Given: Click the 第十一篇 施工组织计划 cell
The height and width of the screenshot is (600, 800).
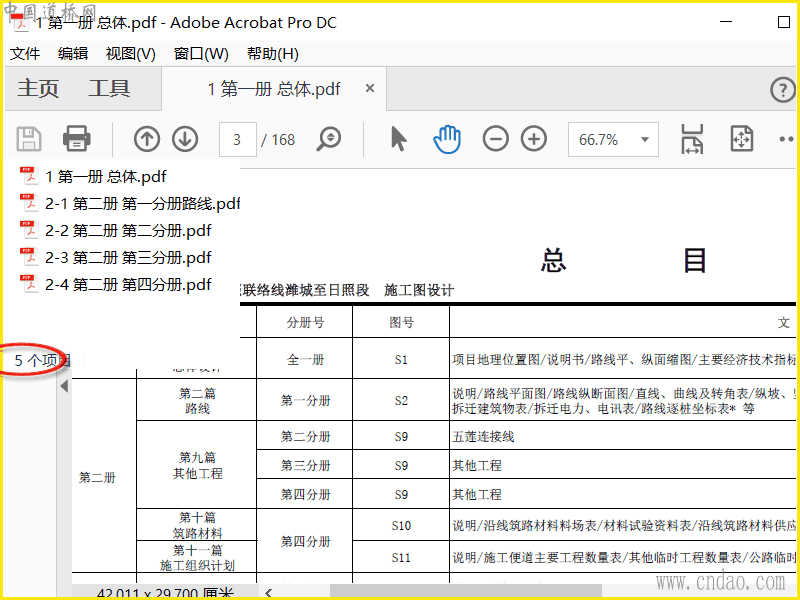Looking at the screenshot, I should click(197, 558).
